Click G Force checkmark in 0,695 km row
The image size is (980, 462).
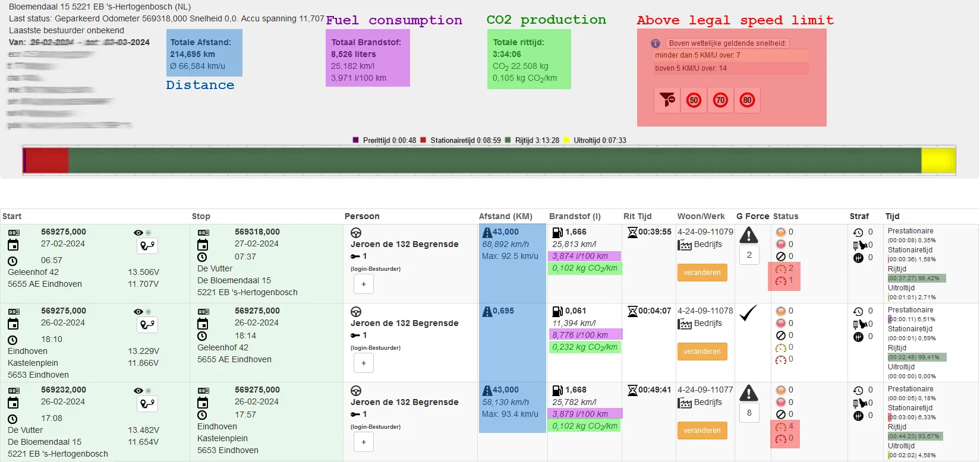pyautogui.click(x=748, y=313)
